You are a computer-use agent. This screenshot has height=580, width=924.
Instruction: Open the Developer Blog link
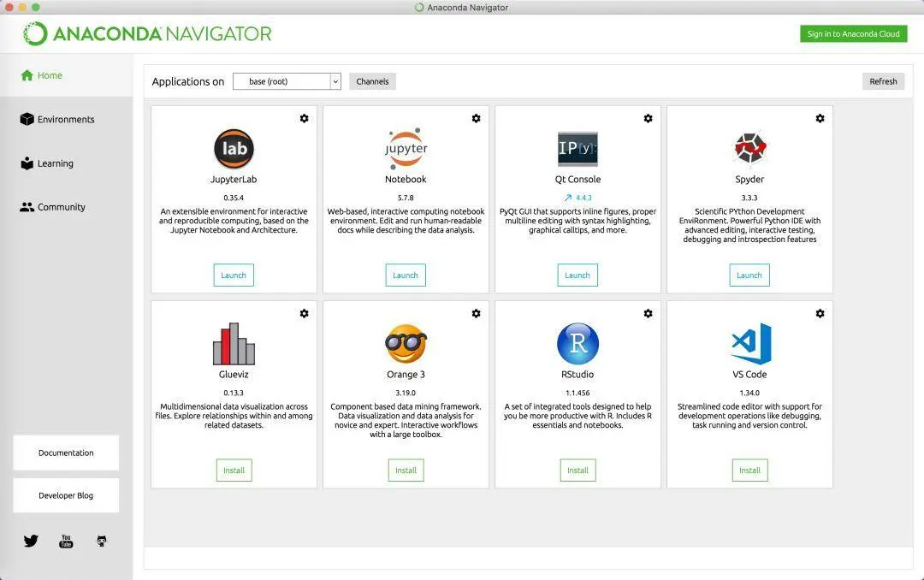click(66, 495)
